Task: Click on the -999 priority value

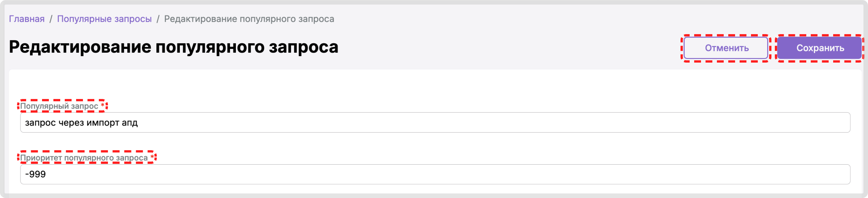Action: pos(35,174)
